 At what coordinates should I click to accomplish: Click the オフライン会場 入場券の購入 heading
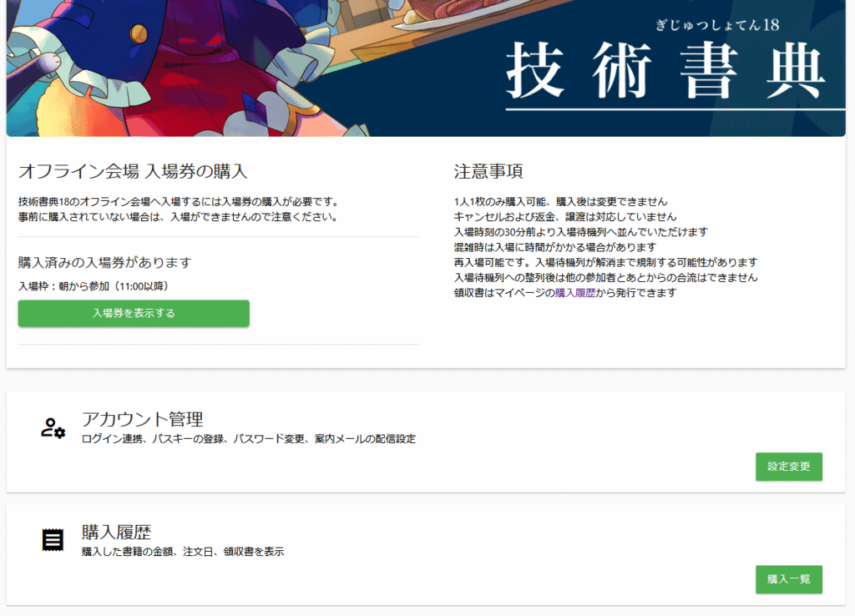coord(133,172)
